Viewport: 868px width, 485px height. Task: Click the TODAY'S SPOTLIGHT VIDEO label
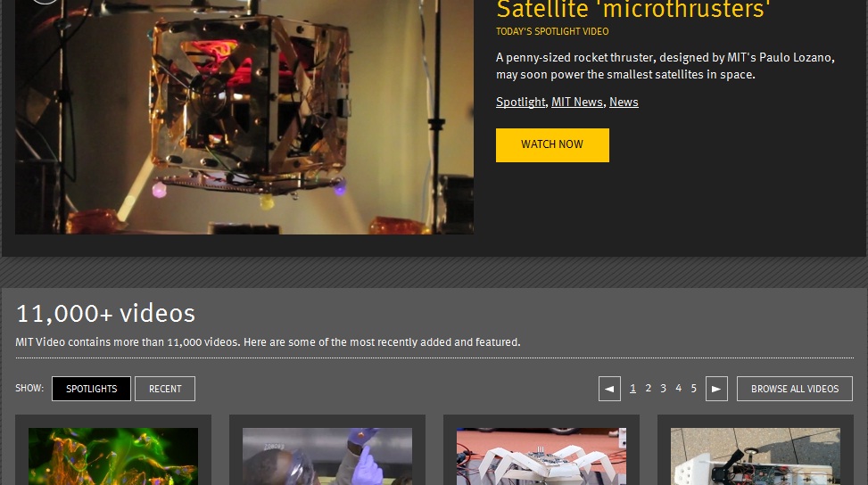pos(552,31)
